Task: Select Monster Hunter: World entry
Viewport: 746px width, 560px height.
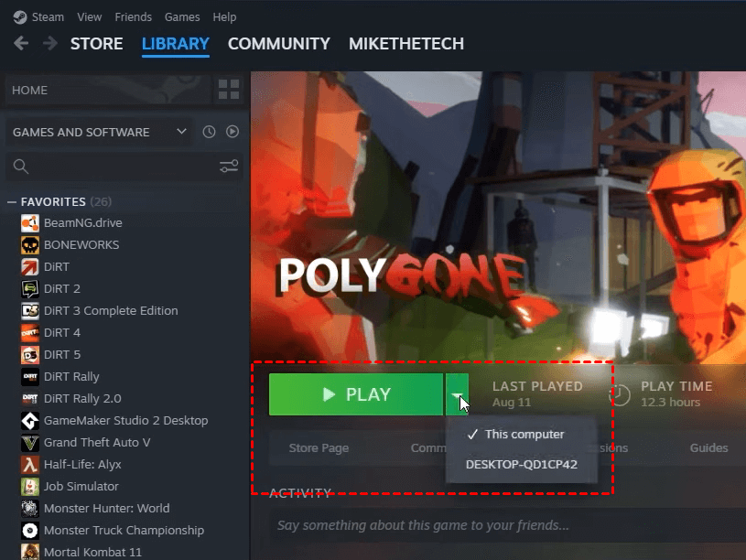Action: 106,509
